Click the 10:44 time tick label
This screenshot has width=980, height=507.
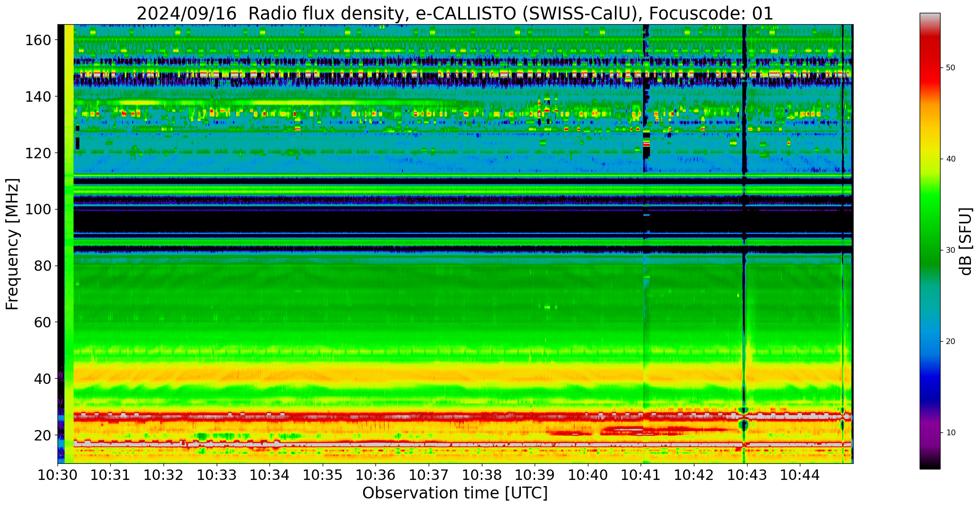(800, 475)
